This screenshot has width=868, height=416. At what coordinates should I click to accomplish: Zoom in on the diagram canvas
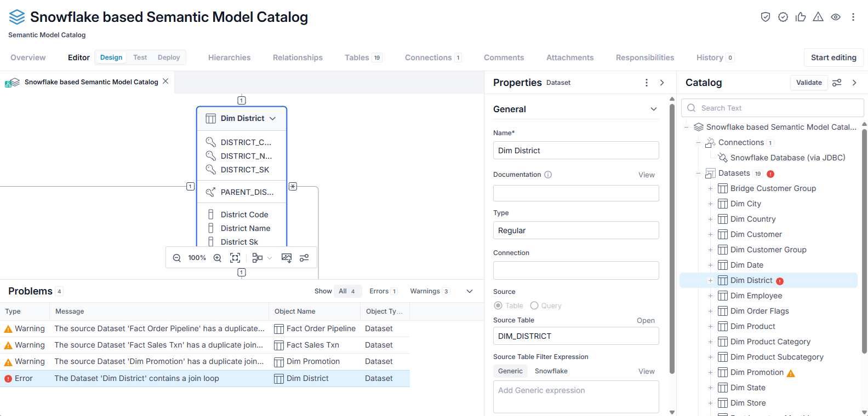pos(218,258)
